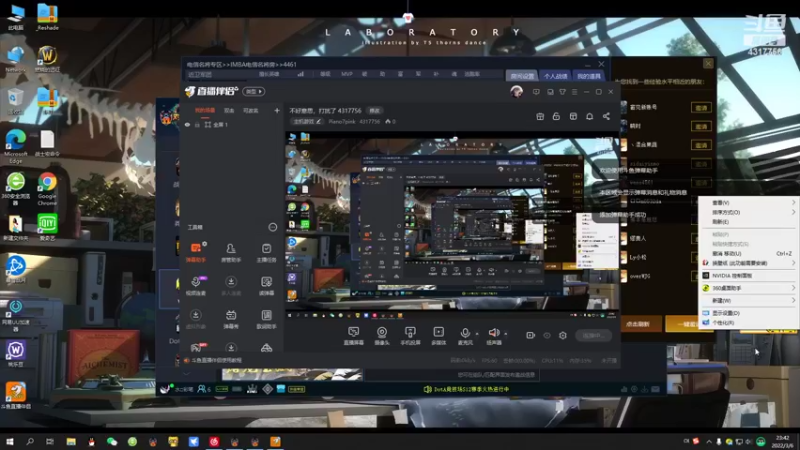This screenshot has width=800, height=450.
Task: Open the 爱奇艺 desktop icon
Action: 47,227
